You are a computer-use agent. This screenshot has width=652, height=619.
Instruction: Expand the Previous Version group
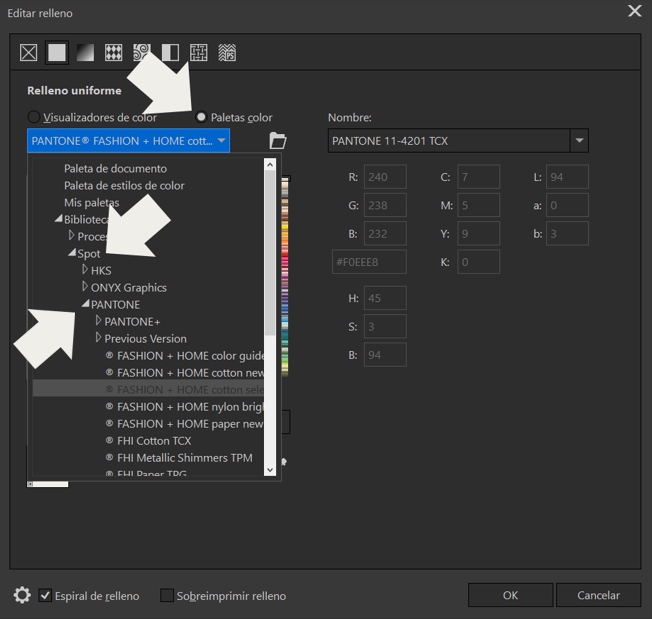point(98,338)
